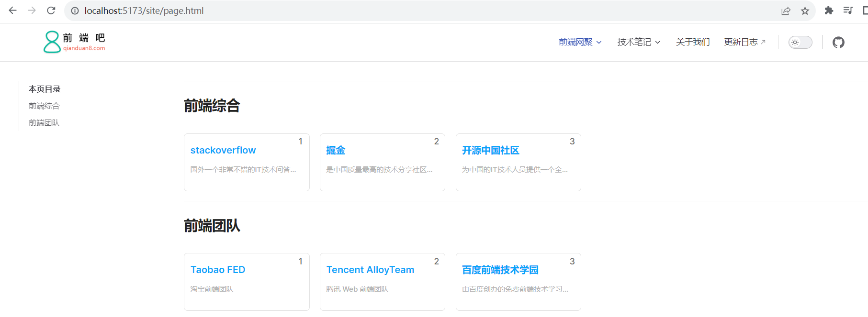Click the 本页目录 outline title
The image size is (868, 317).
coord(45,89)
